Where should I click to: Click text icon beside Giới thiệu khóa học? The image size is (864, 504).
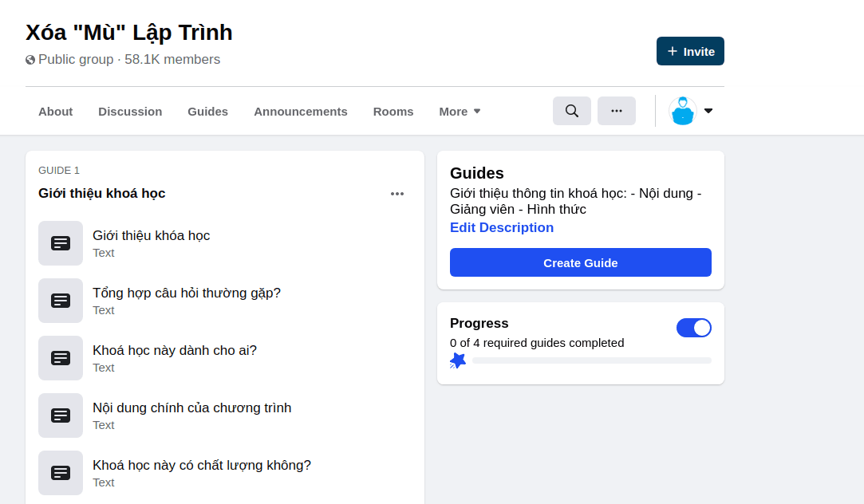coord(61,243)
